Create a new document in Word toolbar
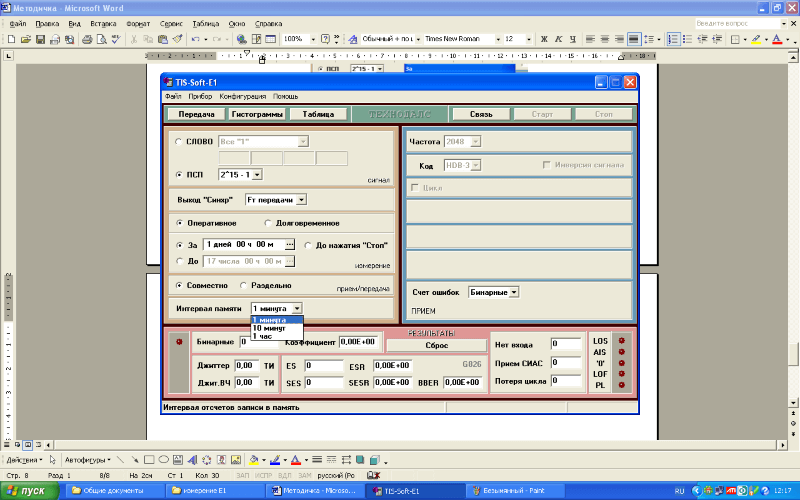The image size is (800, 500). click(x=11, y=39)
